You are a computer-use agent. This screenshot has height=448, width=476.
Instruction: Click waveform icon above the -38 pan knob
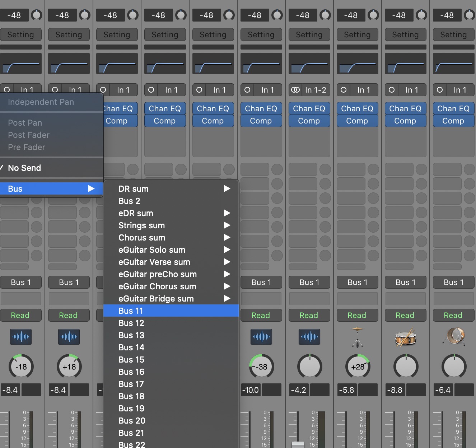pos(261,337)
